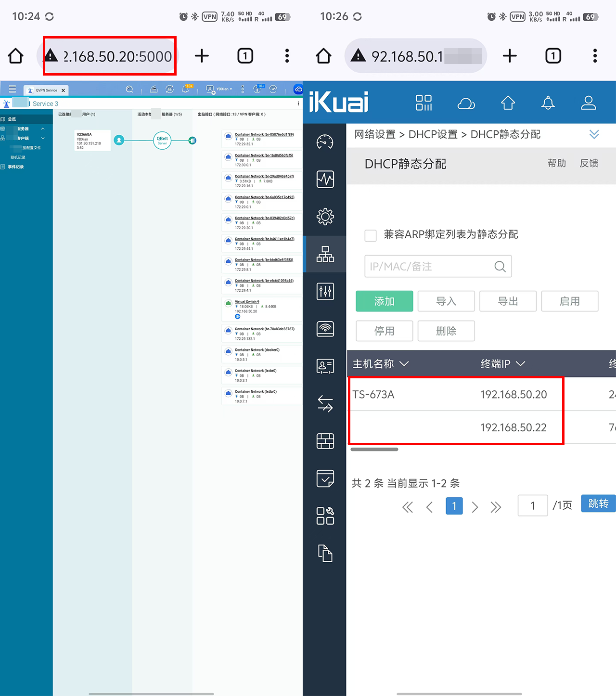Sort by 主机名称 column dropdown arrow
Screen dimensions: 616x696
(404, 364)
